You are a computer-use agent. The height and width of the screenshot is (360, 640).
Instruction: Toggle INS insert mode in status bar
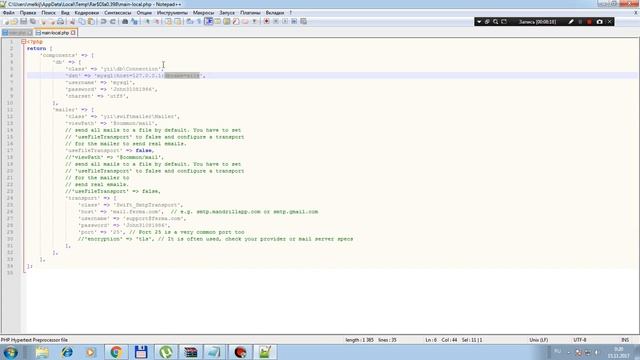coord(625,340)
